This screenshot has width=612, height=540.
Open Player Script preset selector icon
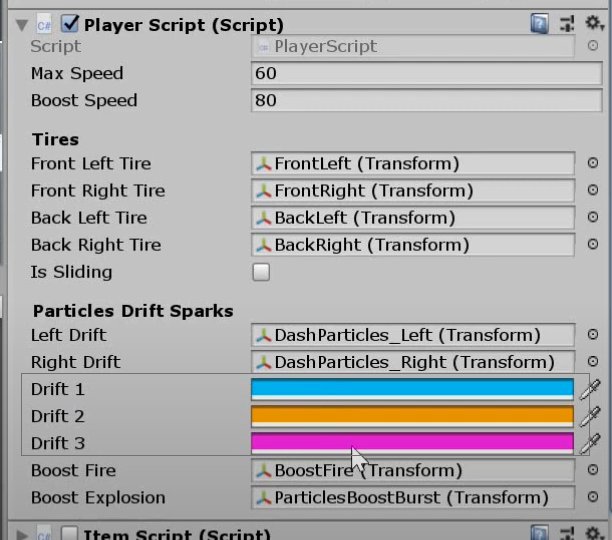(567, 24)
